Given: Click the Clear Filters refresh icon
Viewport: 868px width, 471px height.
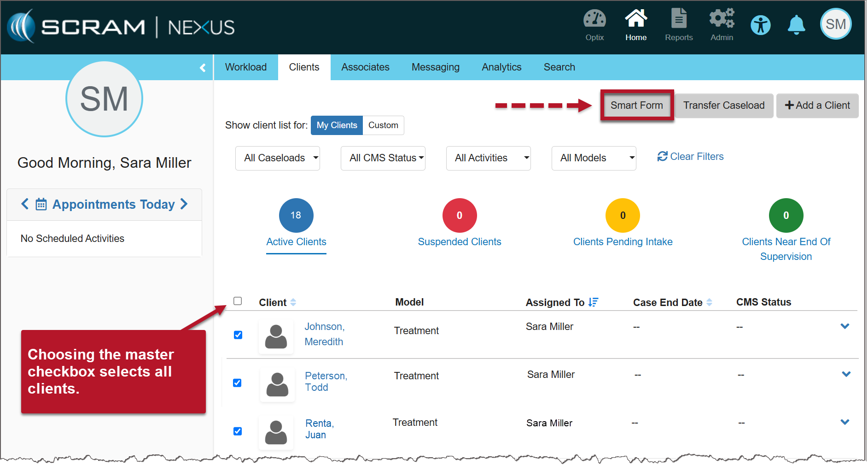Looking at the screenshot, I should pos(662,157).
